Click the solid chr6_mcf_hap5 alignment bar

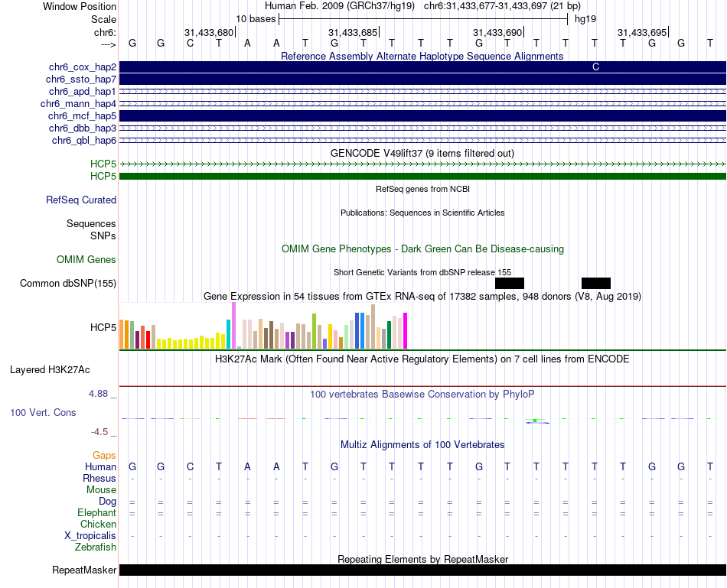(x=422, y=115)
